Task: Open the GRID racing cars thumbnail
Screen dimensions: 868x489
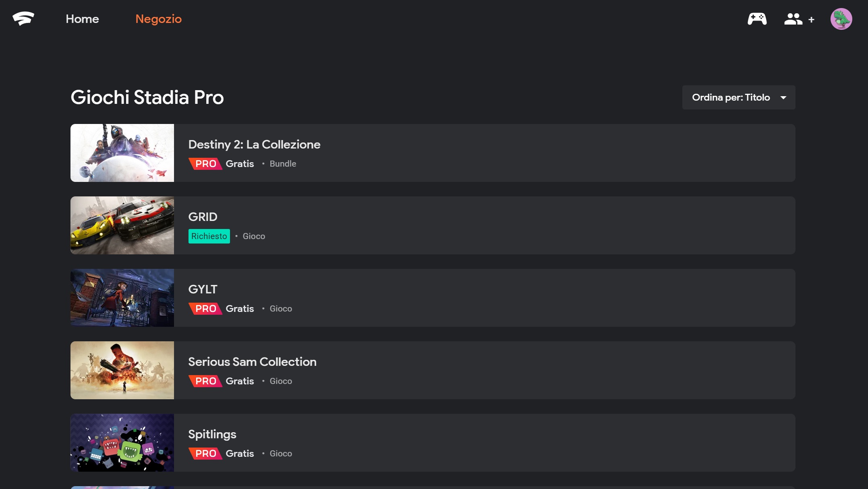Action: 122,225
